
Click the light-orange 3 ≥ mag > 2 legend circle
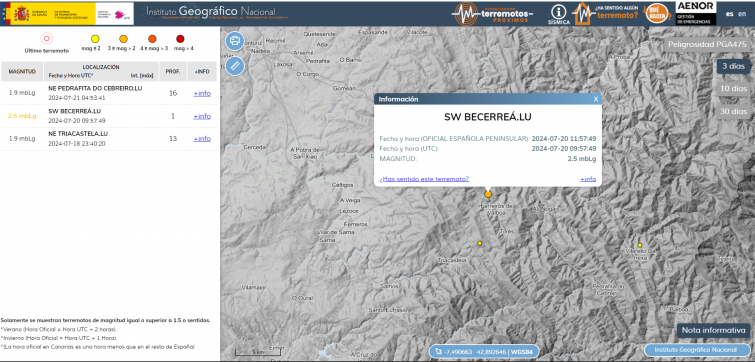coord(123,39)
